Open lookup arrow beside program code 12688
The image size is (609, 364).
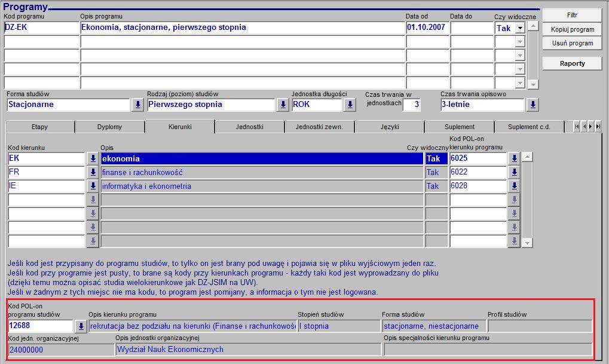(x=81, y=326)
